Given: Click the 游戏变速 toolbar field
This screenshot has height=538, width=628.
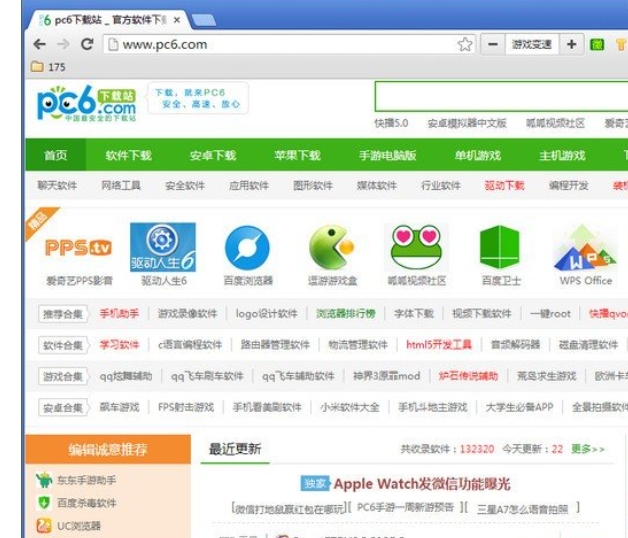Looking at the screenshot, I should 532,44.
